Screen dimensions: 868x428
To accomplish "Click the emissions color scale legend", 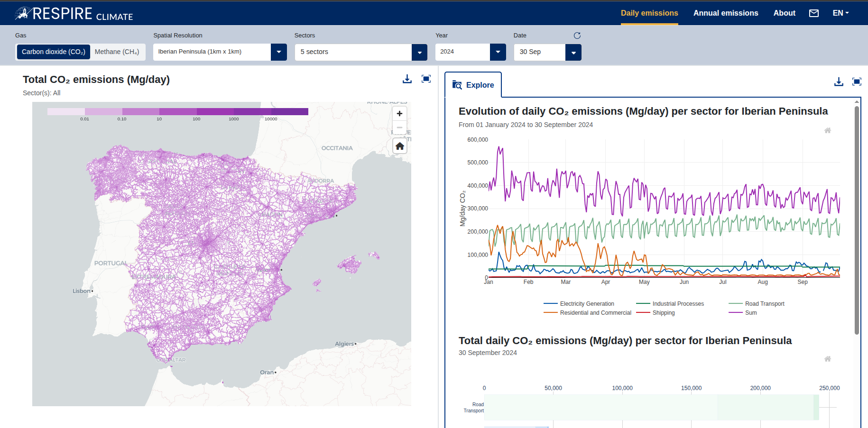I will (x=177, y=111).
